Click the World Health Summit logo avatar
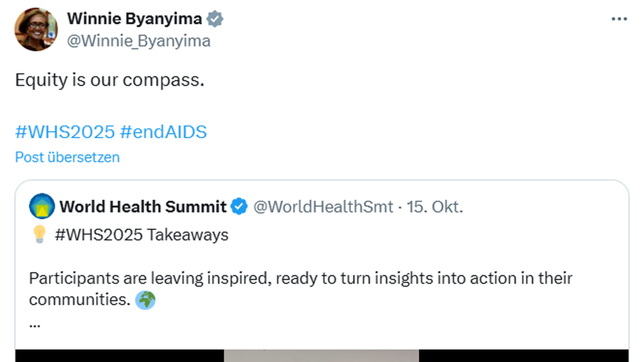Screen dimensions: 644x362 tap(42, 206)
